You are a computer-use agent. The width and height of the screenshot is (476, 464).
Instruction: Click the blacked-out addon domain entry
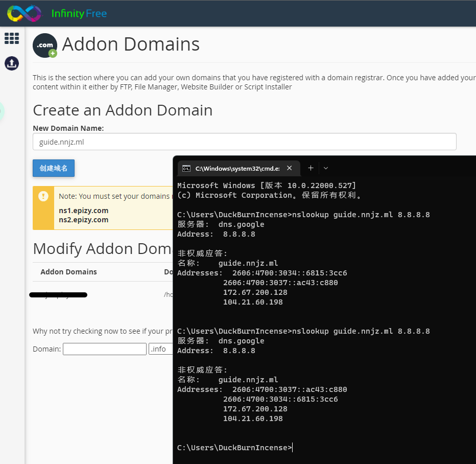tap(58, 295)
